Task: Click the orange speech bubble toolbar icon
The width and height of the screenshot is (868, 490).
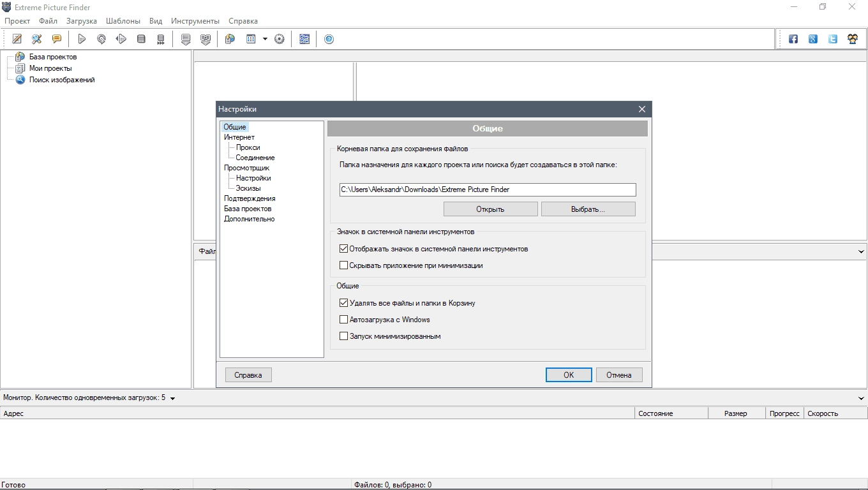Action: [x=57, y=39]
